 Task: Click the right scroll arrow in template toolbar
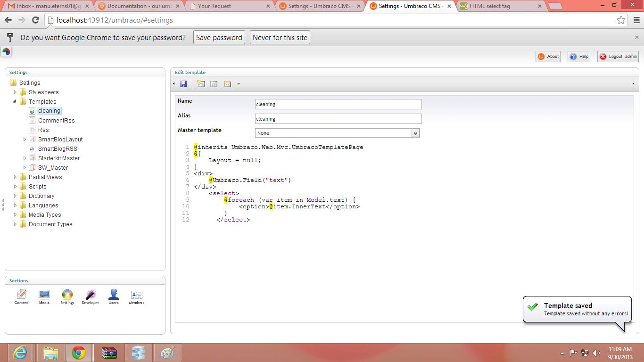click(633, 84)
